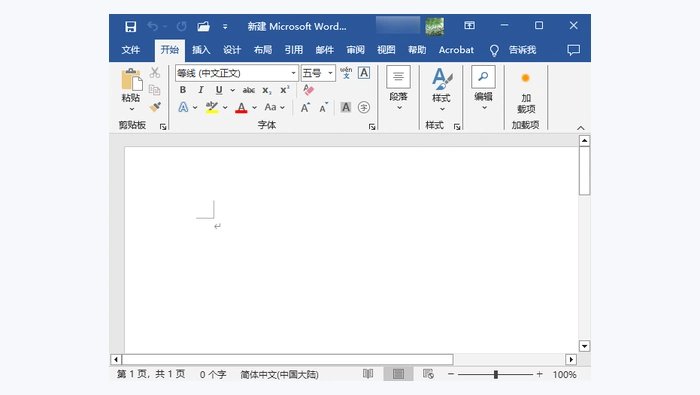
Task: Go to the 引用 tab
Action: click(x=293, y=50)
